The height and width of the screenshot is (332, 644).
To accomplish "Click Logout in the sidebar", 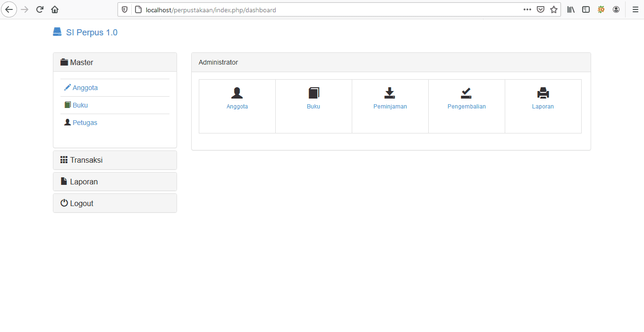I will click(x=81, y=203).
